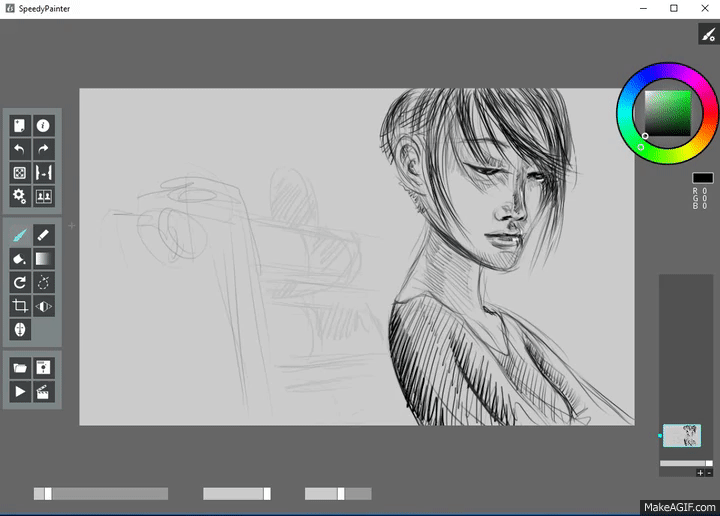Click the plus button to add layer
Viewport: 720px width, 516px height.
click(700, 472)
